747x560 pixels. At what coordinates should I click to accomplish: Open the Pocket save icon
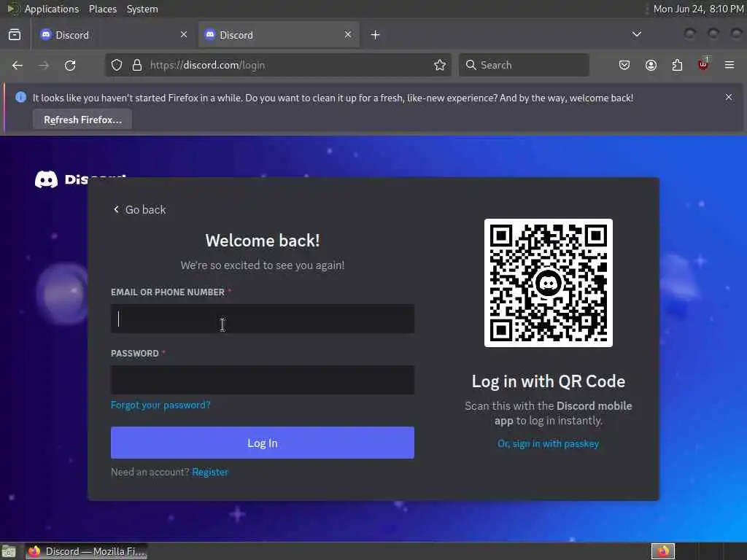pos(624,65)
